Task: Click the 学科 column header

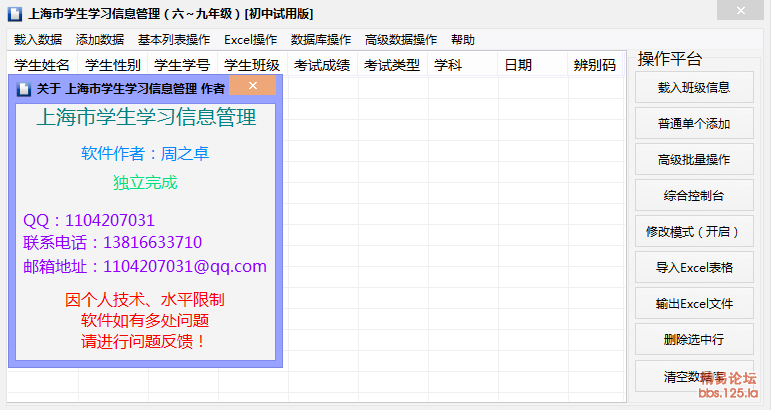Action: (462, 65)
